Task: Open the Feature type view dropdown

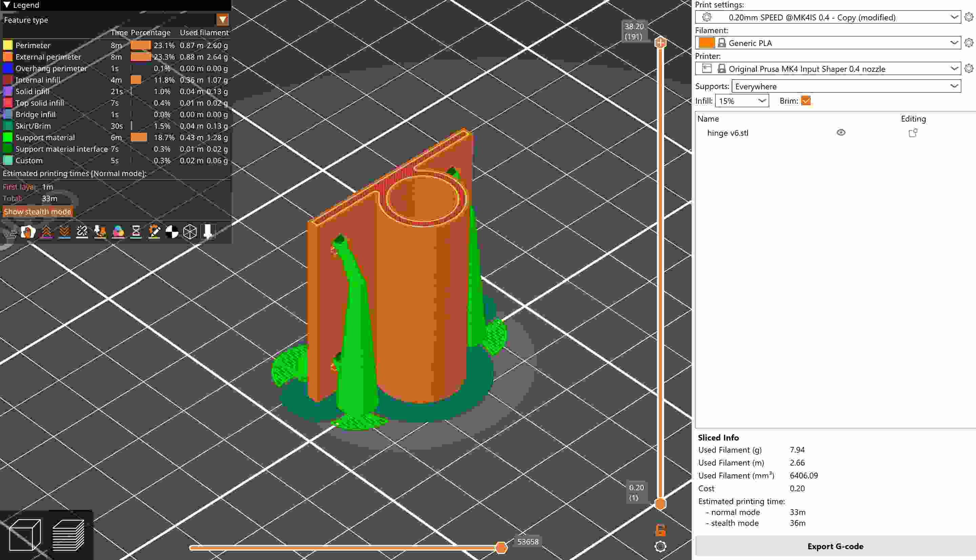Action: pyautogui.click(x=222, y=20)
